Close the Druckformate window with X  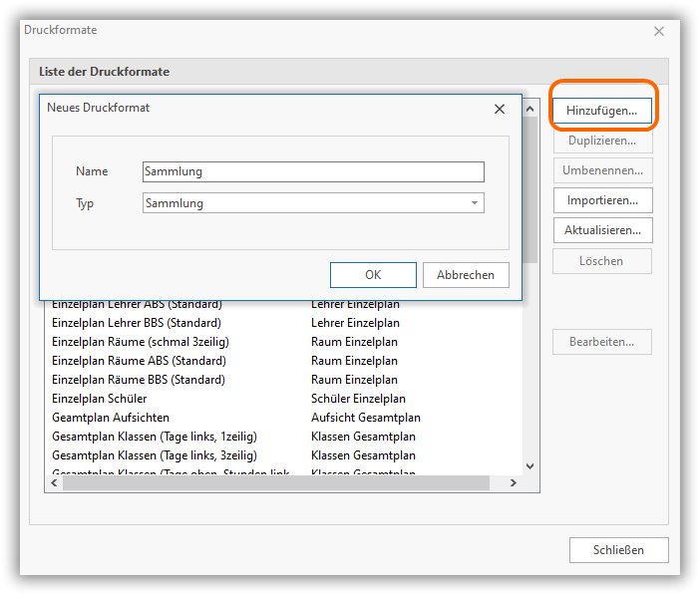658,31
